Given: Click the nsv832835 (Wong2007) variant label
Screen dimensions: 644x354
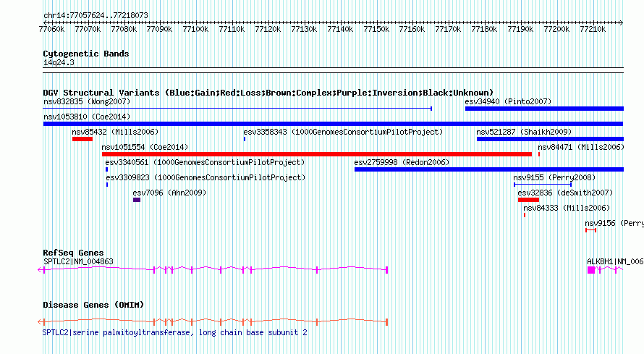Looking at the screenshot, I should pos(87,101).
